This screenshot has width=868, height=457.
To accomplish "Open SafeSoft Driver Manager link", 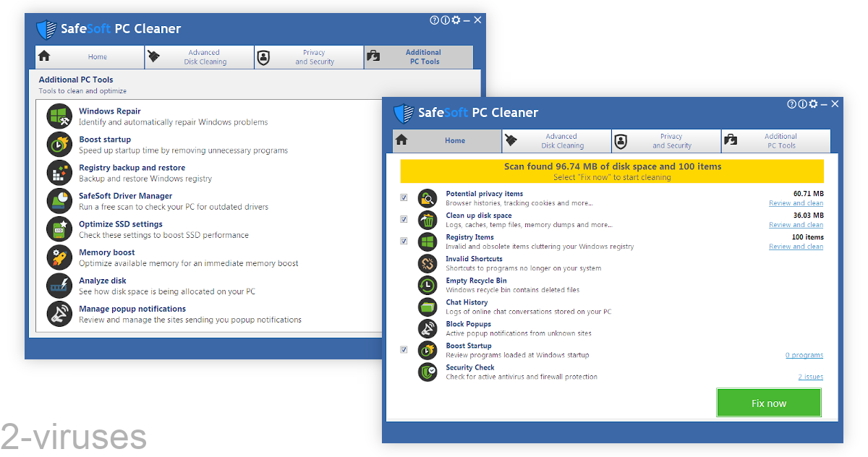I will [126, 196].
